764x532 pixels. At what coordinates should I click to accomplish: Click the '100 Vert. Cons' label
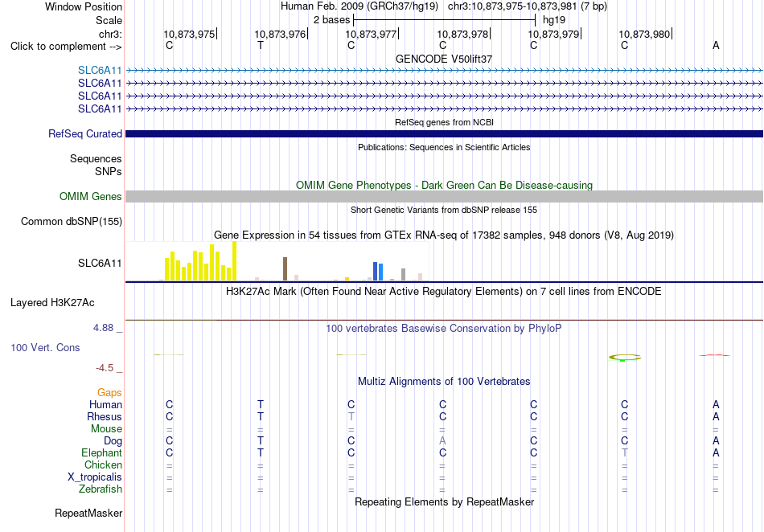pos(45,347)
